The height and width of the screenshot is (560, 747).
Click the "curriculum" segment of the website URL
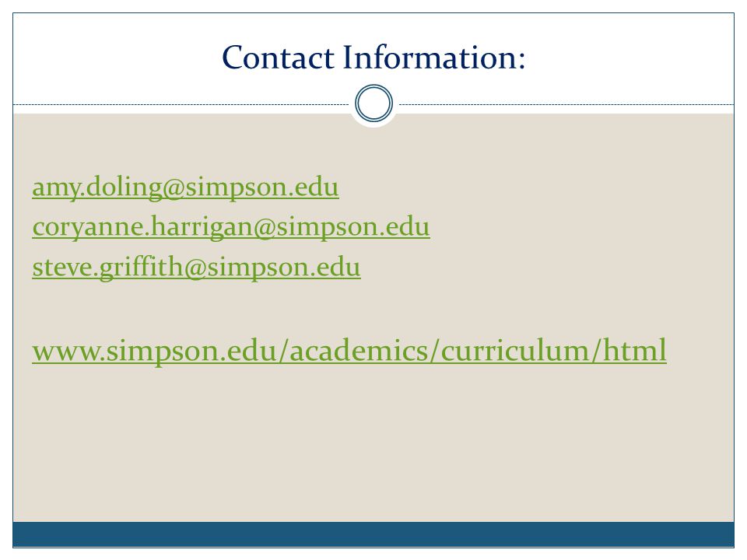point(515,351)
